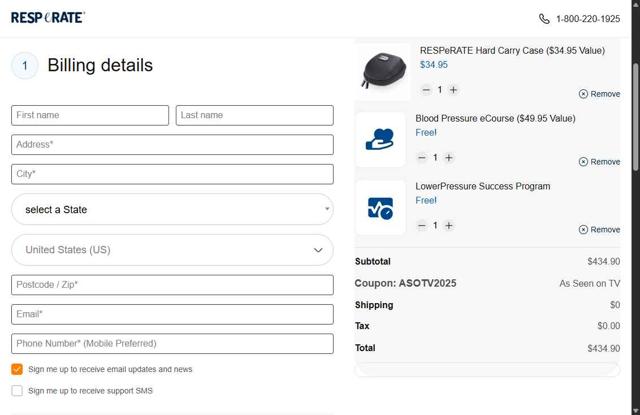Click the Blood Pressure eCourse title text
The height and width of the screenshot is (415, 640).
point(495,118)
